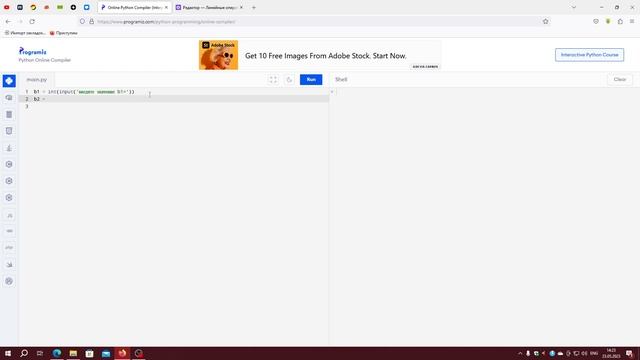The width and height of the screenshot is (640, 360).
Task: Click inside the Shell output area
Action: pyautogui.click(x=484, y=216)
